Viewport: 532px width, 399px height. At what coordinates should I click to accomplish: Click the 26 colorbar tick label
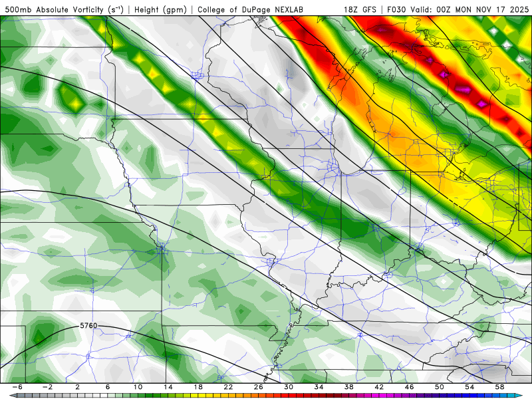[x=259, y=387]
